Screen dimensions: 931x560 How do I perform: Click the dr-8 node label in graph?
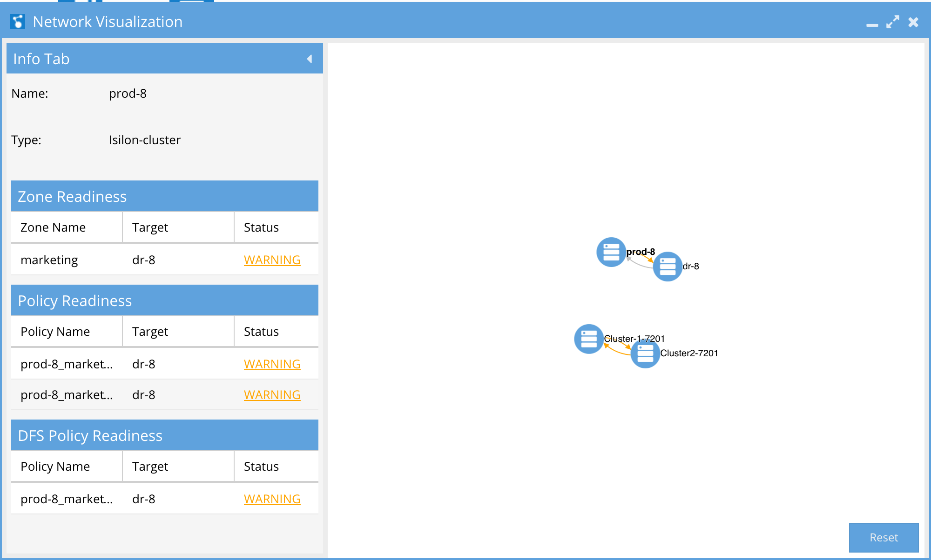click(690, 266)
